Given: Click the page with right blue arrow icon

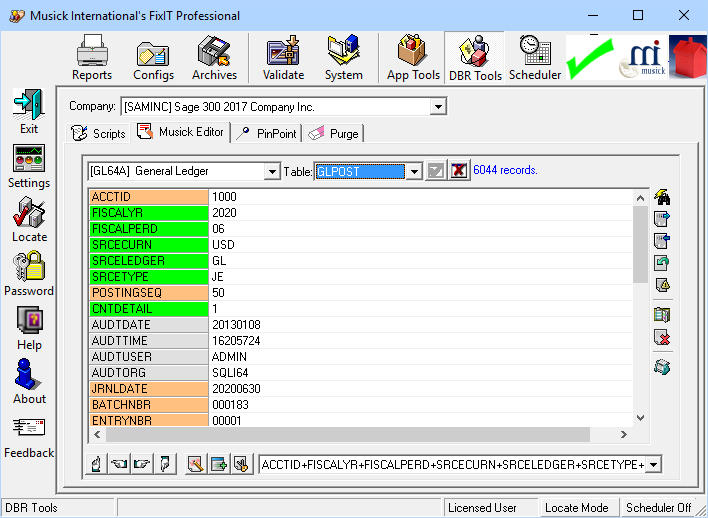Looking at the screenshot, I should click(x=662, y=219).
